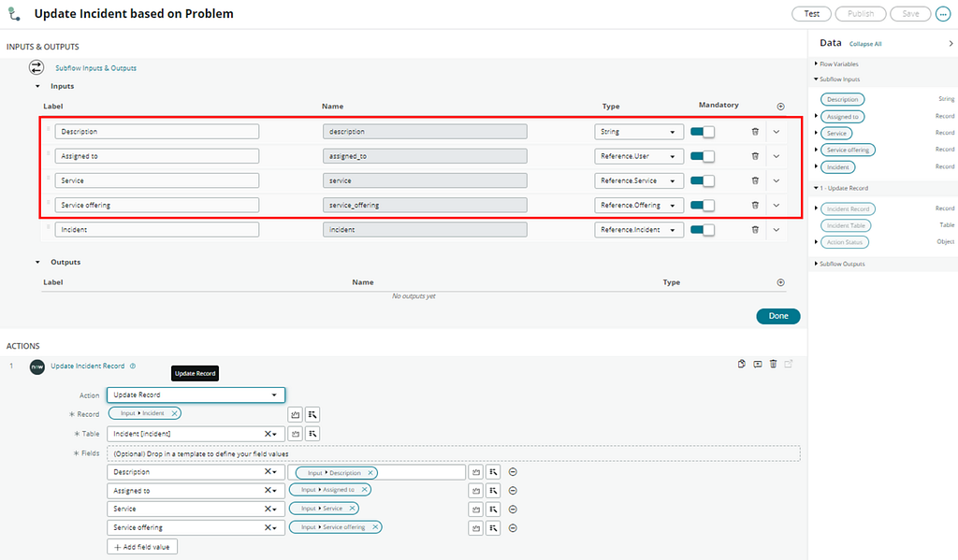Image resolution: width=958 pixels, height=560 pixels.
Task: Click Collapse All link in Data panel
Action: coord(865,44)
